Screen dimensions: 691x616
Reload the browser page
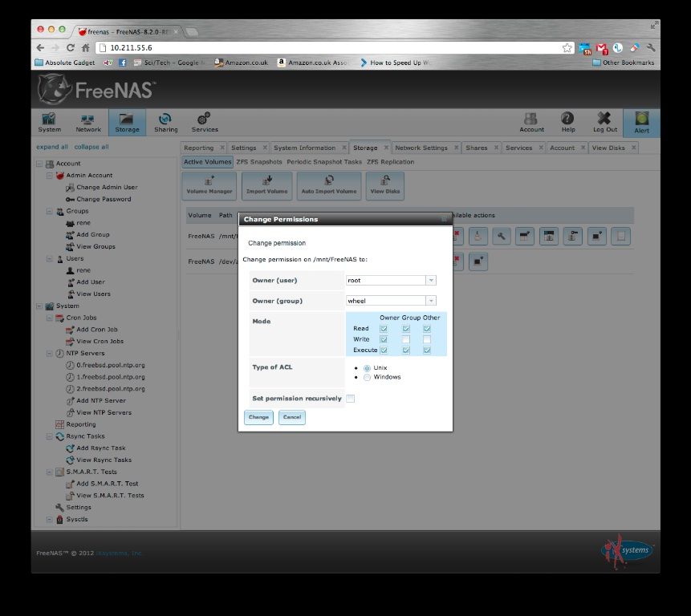tap(71, 47)
